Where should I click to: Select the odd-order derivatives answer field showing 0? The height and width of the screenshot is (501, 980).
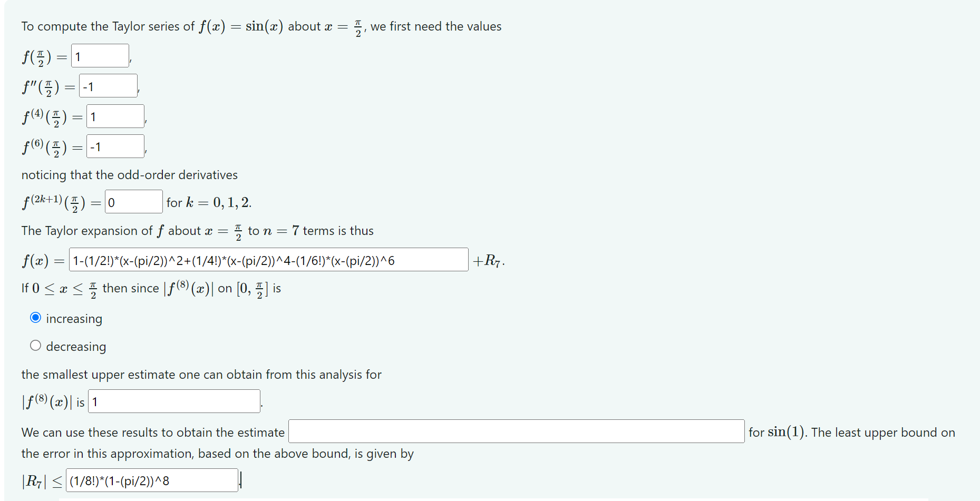(133, 201)
